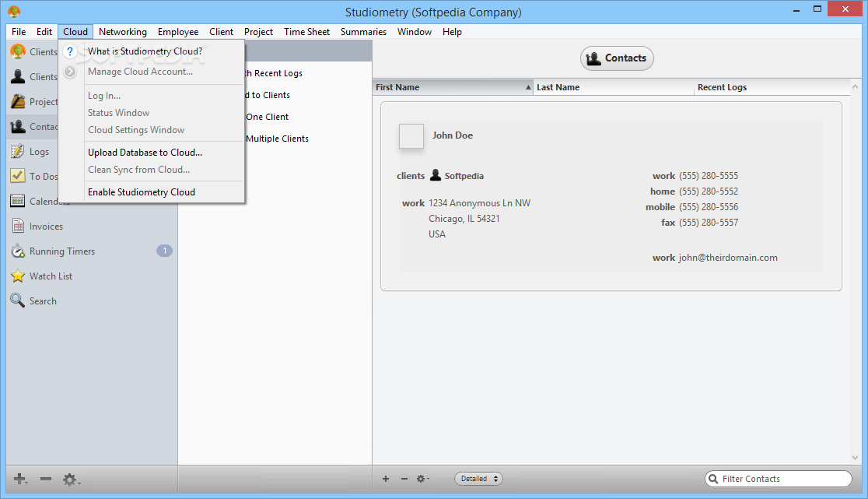Screen dimensions: 868x499
Task: Open the Contacts sidebar entry
Action: pyautogui.click(x=33, y=126)
